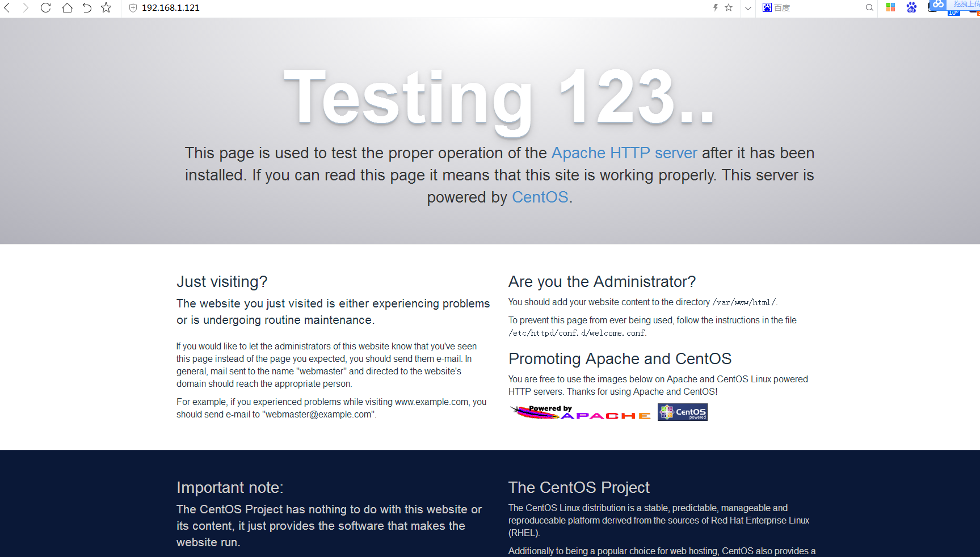Click the search magnifier icon
This screenshot has height=557, width=980.
[869, 8]
